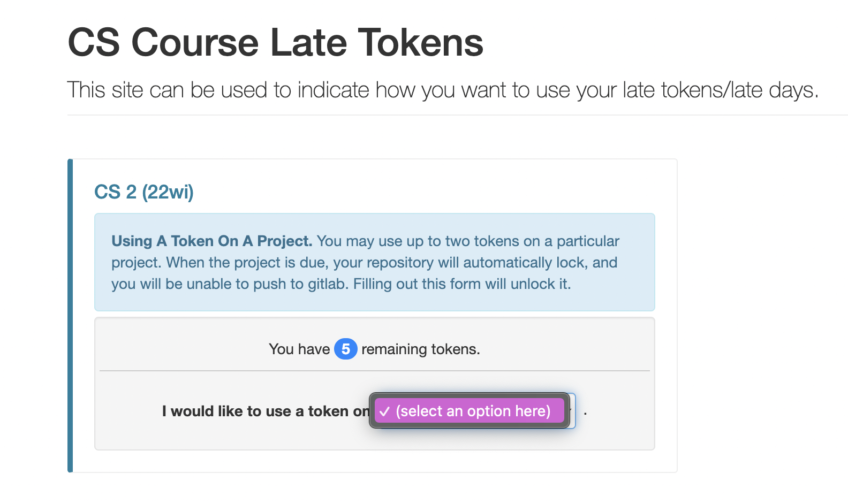Click the right edge of the token select box
Image resolution: width=848 pixels, height=504 pixels.
(x=574, y=411)
